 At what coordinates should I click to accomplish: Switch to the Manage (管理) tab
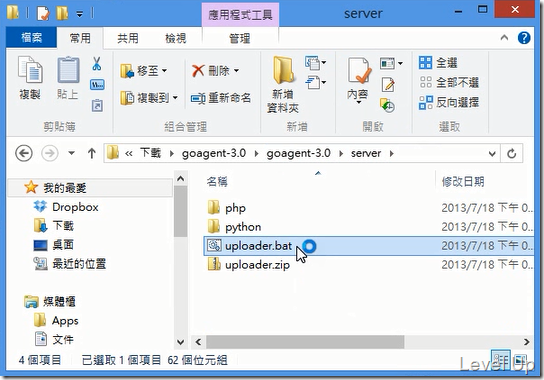240,38
